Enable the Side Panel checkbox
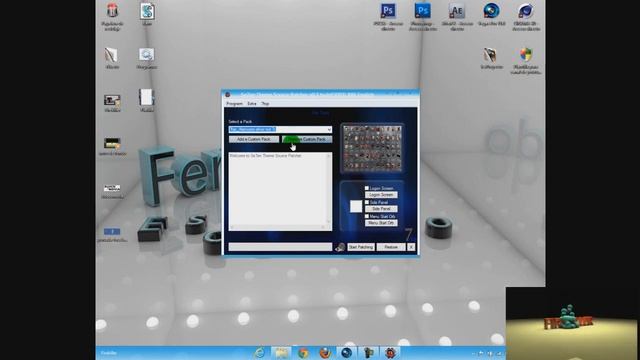This screenshot has height=360, width=640. point(367,202)
